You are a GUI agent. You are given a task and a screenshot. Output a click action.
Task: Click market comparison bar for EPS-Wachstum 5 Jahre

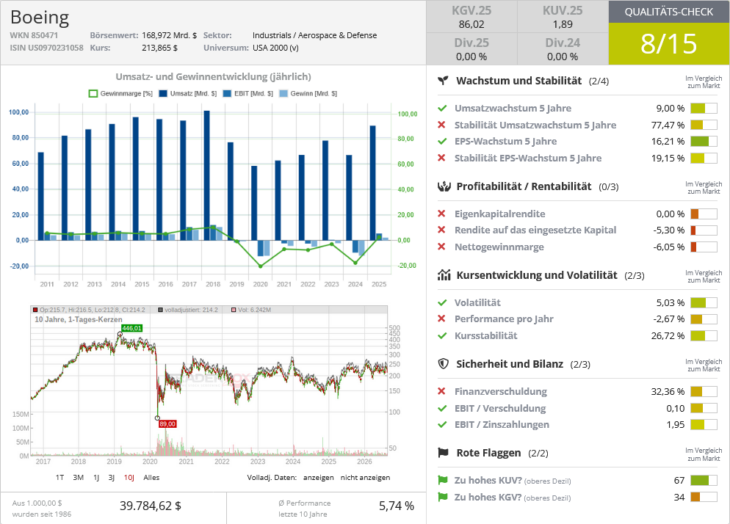(703, 141)
